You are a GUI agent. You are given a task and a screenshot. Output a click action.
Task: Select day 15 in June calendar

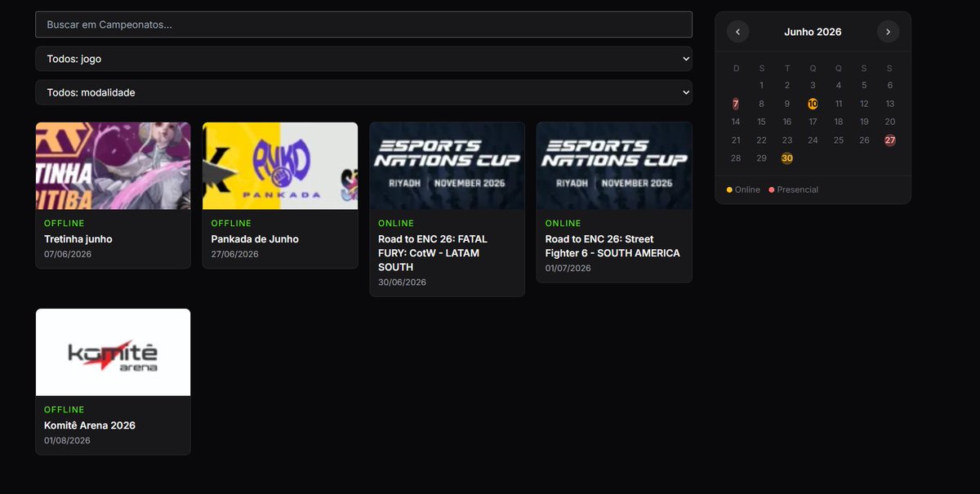tap(761, 122)
